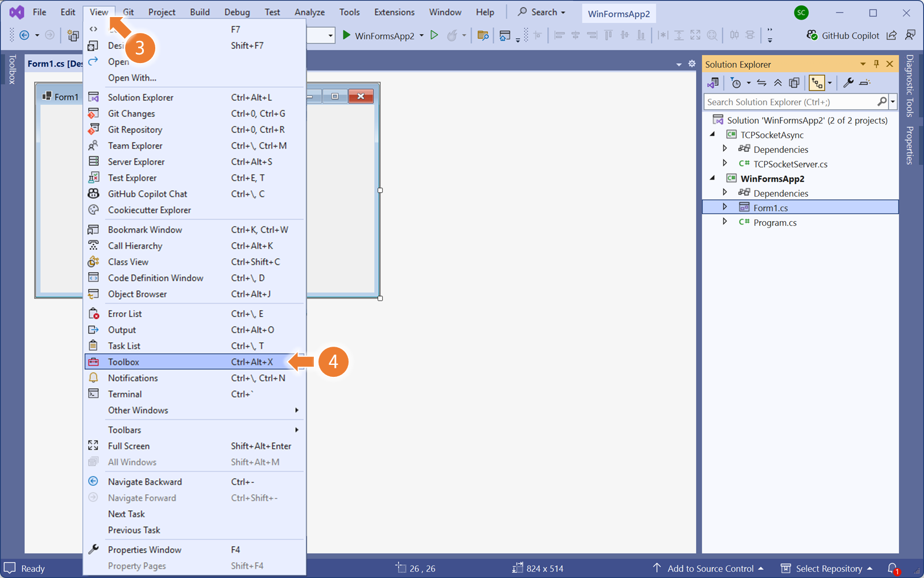Viewport: 924px width, 578px height.
Task: Click Start Without Debugging outline play icon
Action: [x=434, y=35]
